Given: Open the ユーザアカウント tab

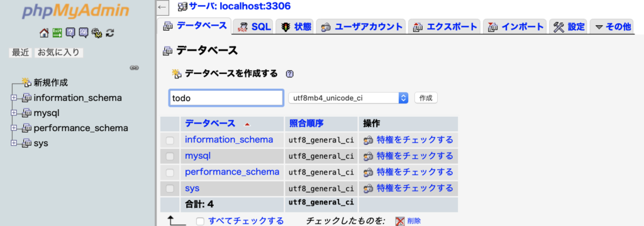Looking at the screenshot, I should click(x=362, y=27).
